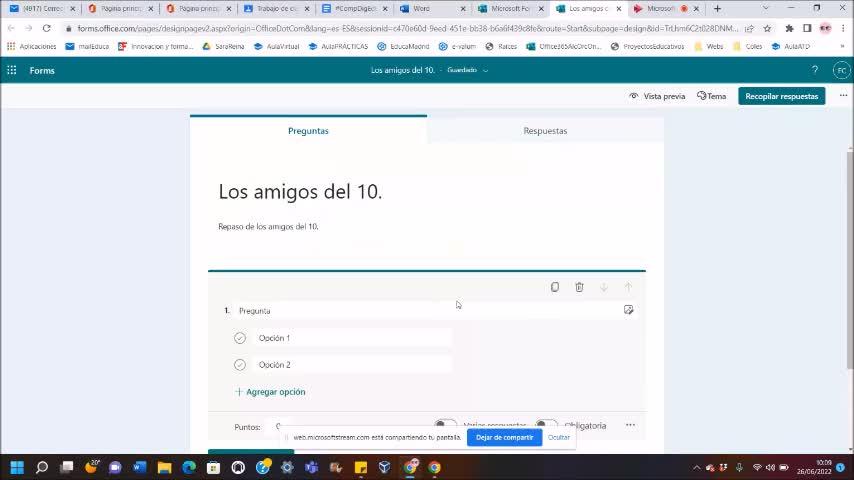This screenshot has height=480, width=854.
Task: Toggle the Varias respuestas switch
Action: coord(445,424)
